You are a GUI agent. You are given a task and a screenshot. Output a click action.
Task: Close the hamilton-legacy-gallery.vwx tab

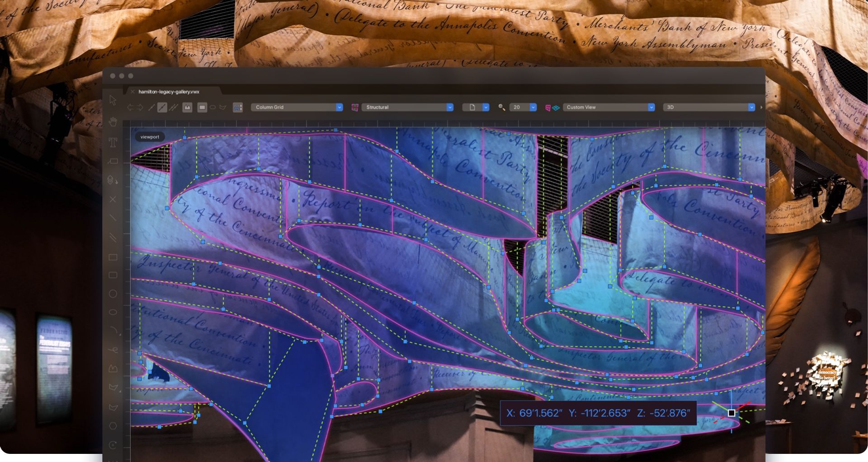tap(132, 92)
